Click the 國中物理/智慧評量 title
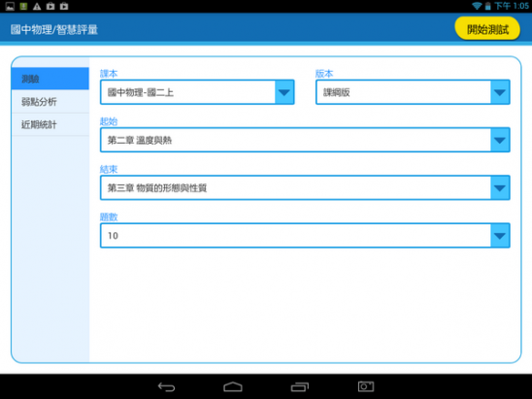532x399 pixels. (54, 29)
